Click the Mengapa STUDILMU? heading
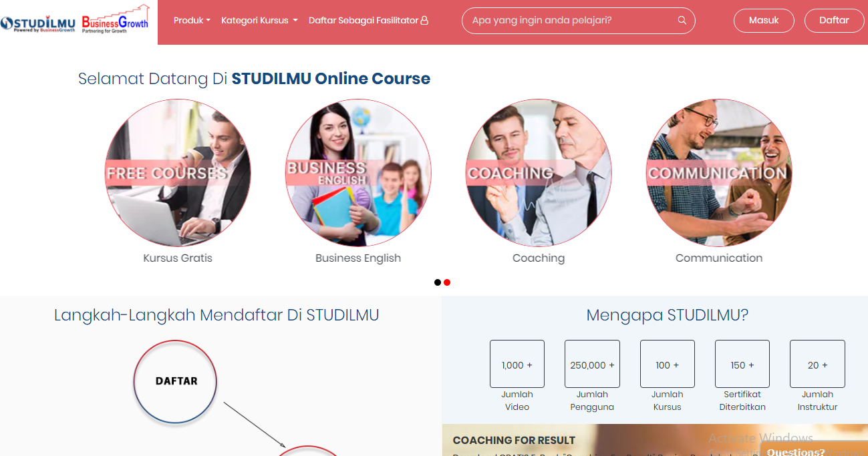 [x=668, y=315]
